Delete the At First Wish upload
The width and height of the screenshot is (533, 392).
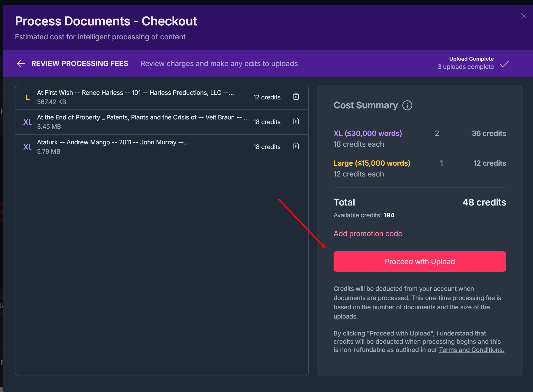coord(296,97)
